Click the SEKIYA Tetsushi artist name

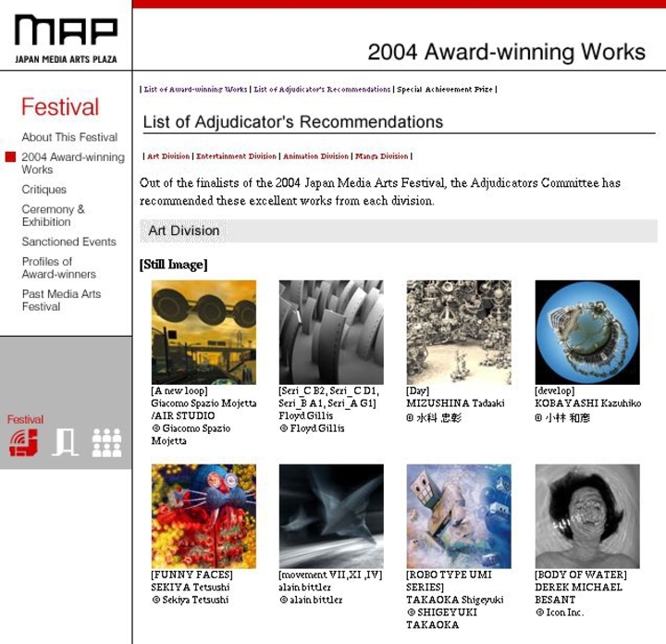191,587
